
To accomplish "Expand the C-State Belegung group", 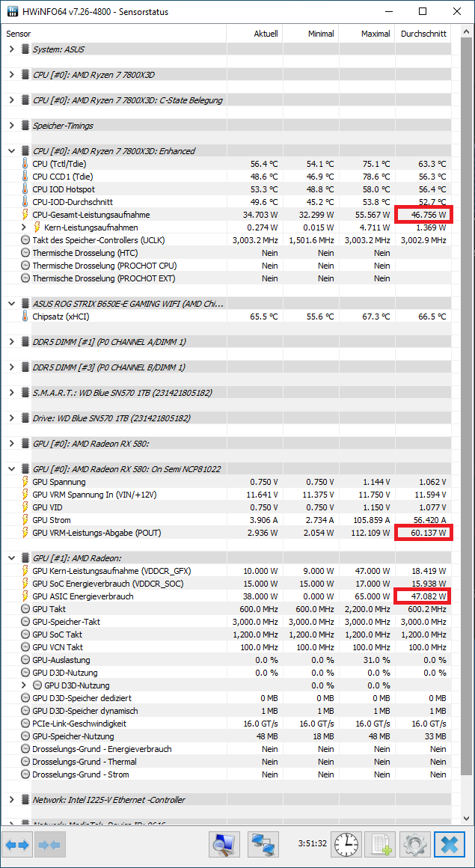I will tap(12, 100).
